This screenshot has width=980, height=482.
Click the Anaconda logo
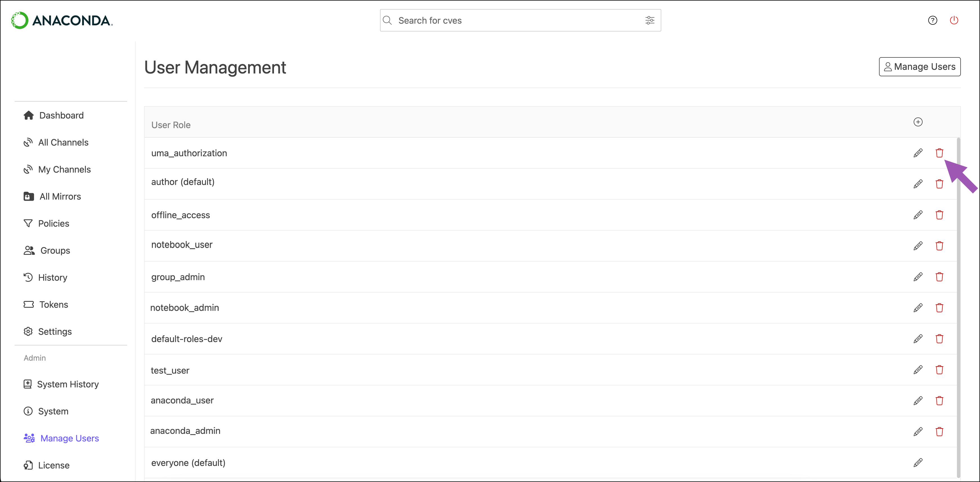(x=62, y=21)
